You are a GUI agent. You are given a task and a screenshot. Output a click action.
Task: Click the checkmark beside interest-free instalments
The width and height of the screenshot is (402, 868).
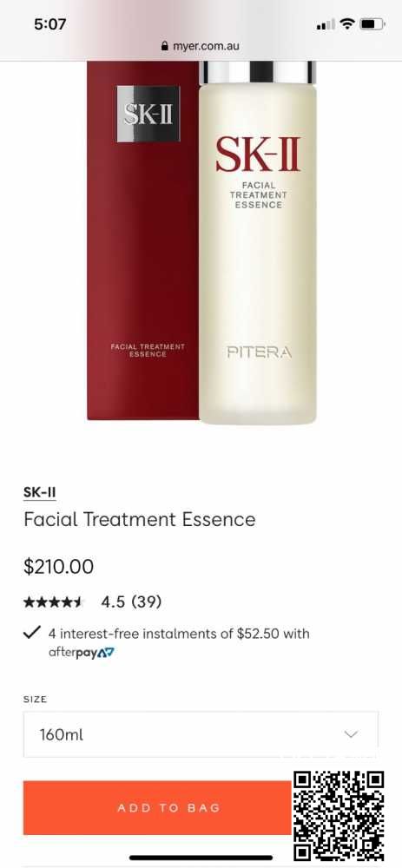[x=33, y=633]
